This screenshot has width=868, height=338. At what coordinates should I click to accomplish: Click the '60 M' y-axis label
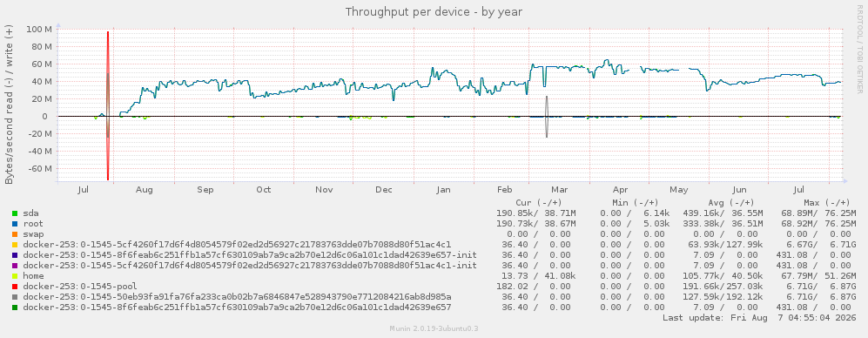coord(41,64)
